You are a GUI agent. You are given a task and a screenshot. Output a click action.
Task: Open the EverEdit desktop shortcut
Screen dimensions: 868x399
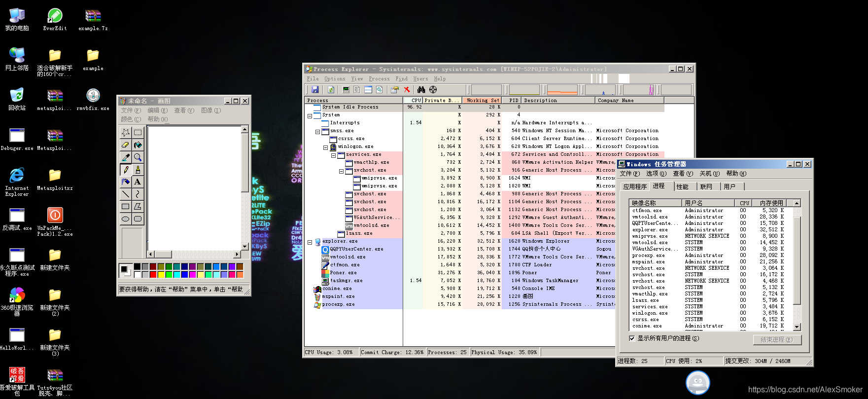[55, 20]
